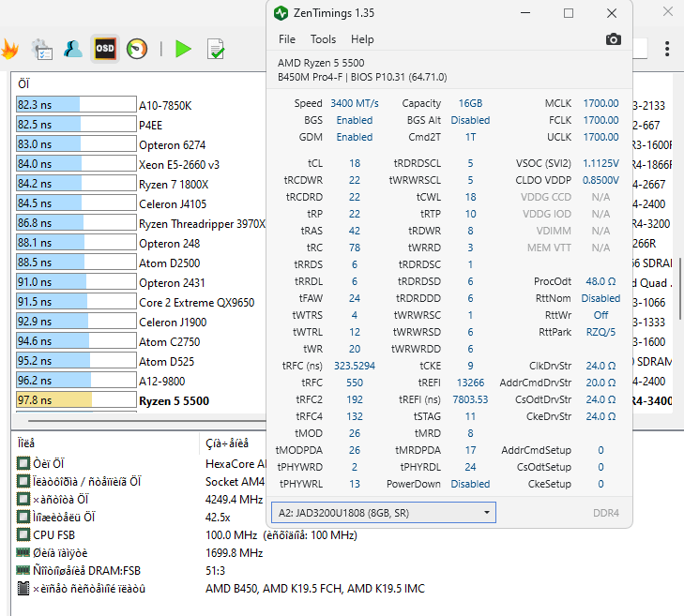Viewport: 684px width, 616px height.
Task: Toggle the OSD panel button
Action: [105, 49]
